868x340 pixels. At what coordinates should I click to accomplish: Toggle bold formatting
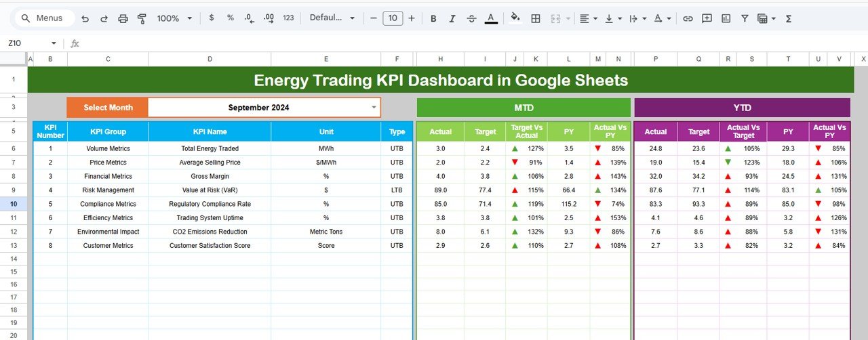coord(433,18)
